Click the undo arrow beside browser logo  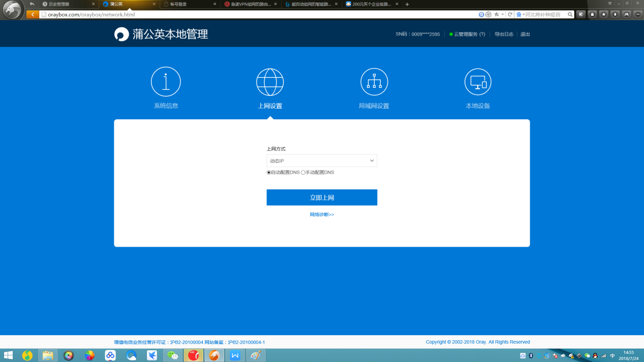(x=32, y=4)
